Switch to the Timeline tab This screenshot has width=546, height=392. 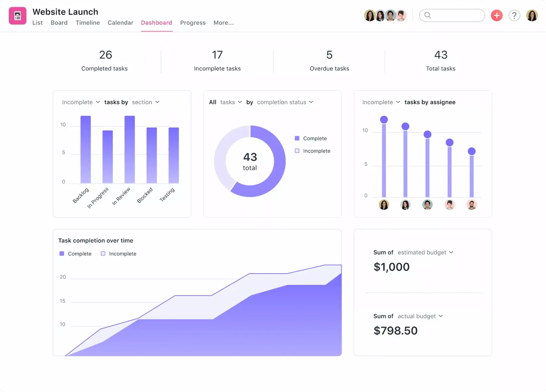pos(87,23)
